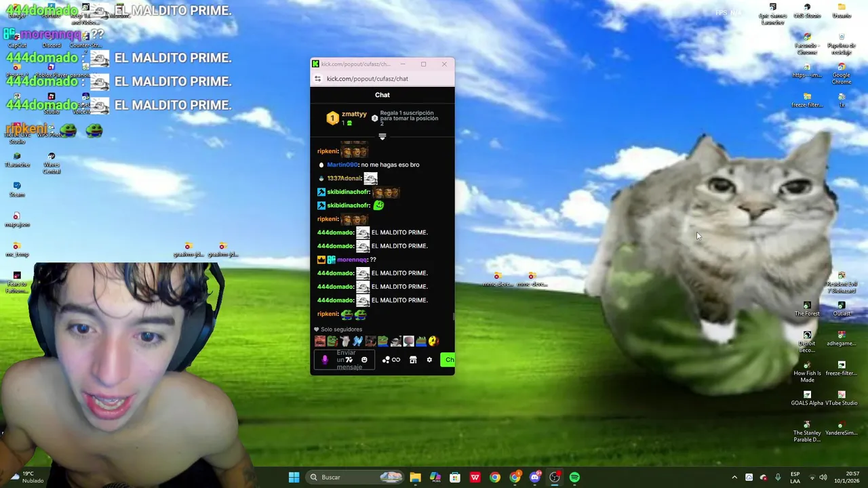This screenshot has height=488, width=868.
Task: Open The Stanley Parable desktop shortcut
Action: (807, 432)
